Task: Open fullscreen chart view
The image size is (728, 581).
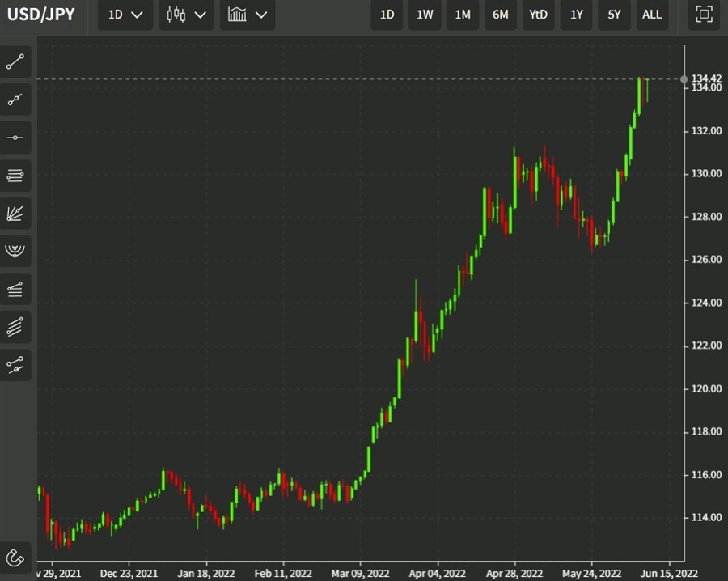Action: pyautogui.click(x=704, y=15)
